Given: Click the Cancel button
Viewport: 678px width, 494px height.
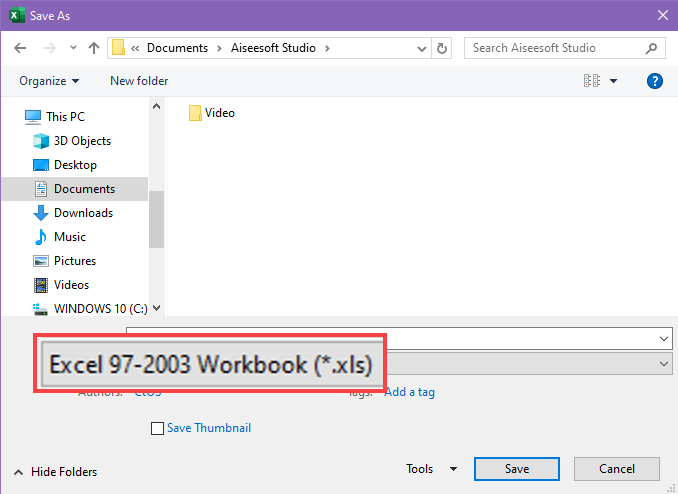Looking at the screenshot, I should pos(617,469).
